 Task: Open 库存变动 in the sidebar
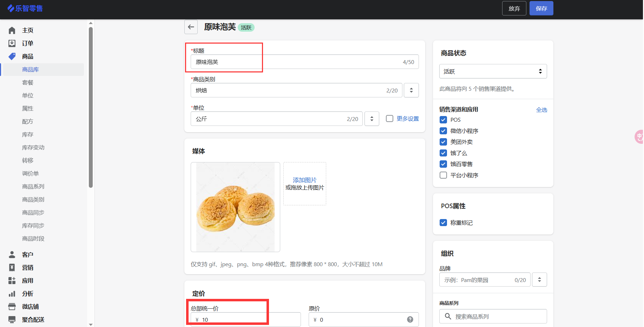33,148
